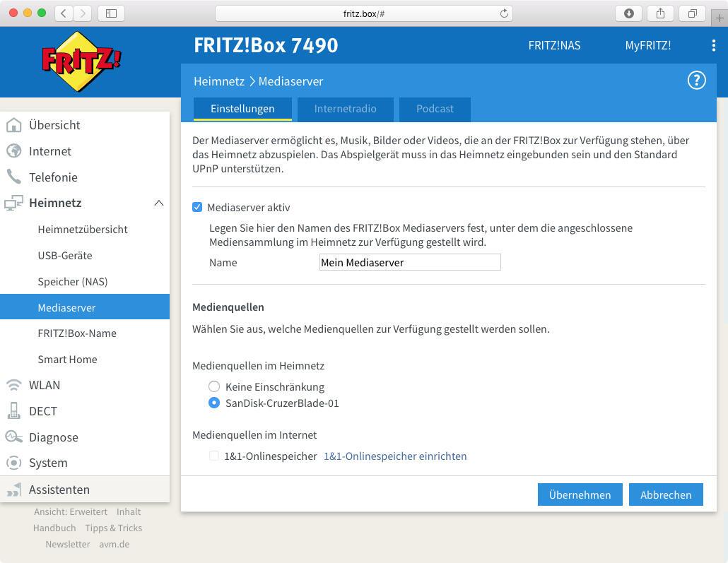The image size is (728, 563).
Task: Switch to Internetradio tab
Action: click(346, 109)
